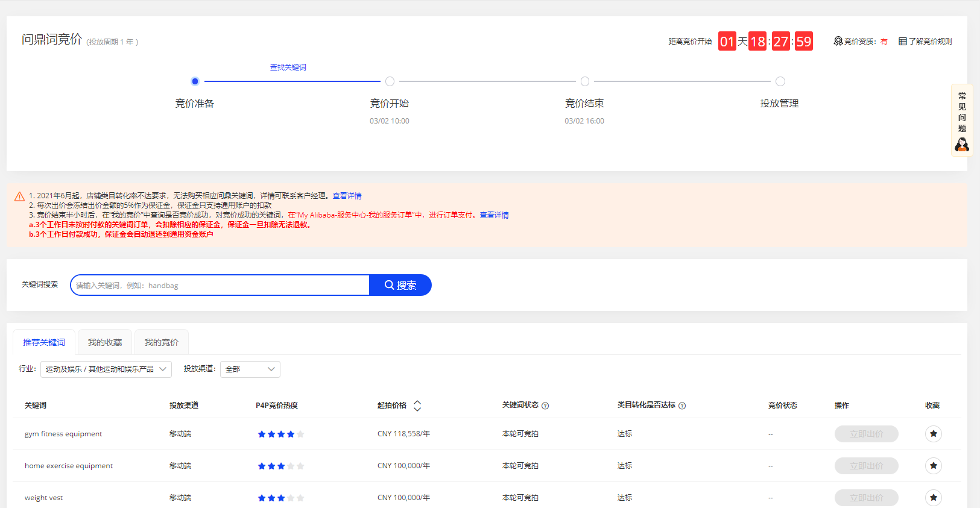Viewport: 980px width, 508px height.
Task: Focus the keyword search input field
Action: pyautogui.click(x=220, y=285)
